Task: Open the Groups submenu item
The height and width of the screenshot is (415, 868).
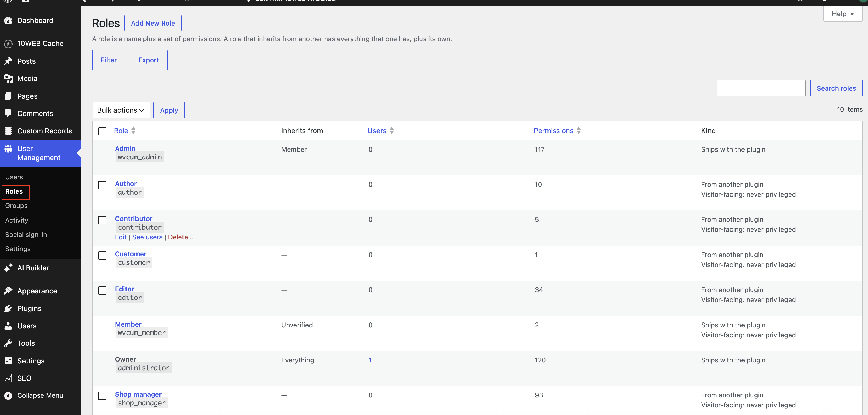Action: pos(16,206)
